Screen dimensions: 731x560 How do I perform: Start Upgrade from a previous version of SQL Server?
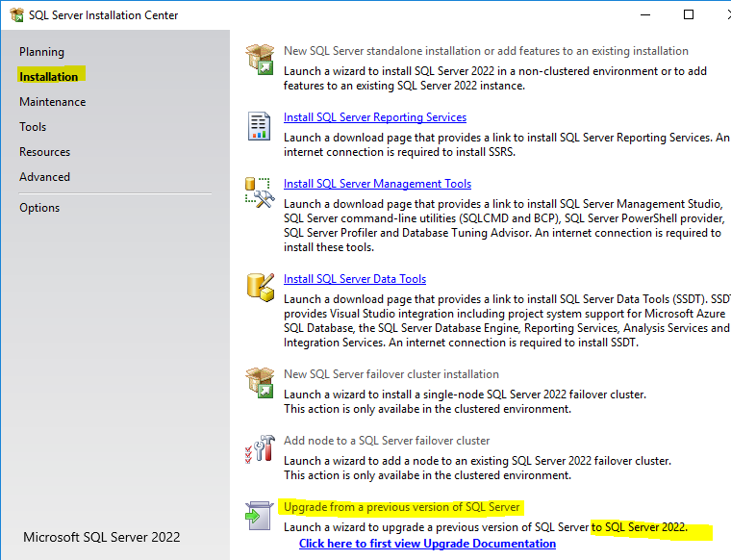(401, 507)
